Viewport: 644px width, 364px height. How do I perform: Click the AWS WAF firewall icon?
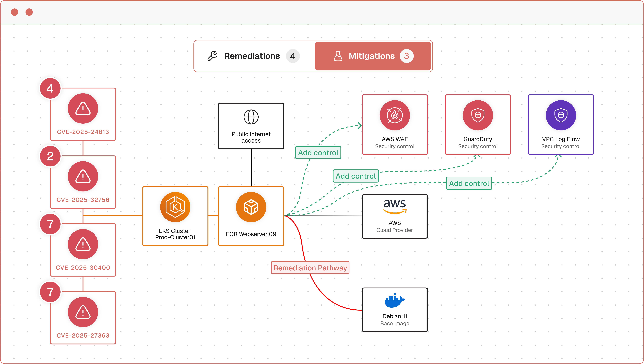click(x=395, y=115)
